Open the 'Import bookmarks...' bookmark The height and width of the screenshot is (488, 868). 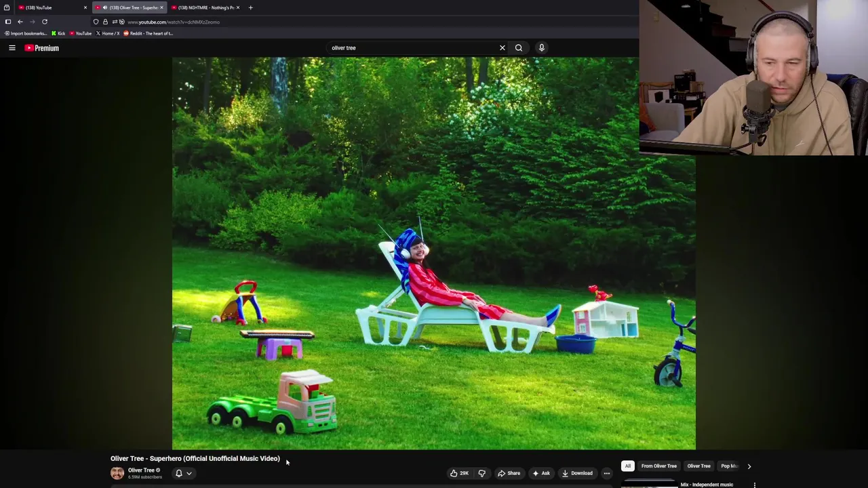pyautogui.click(x=26, y=33)
